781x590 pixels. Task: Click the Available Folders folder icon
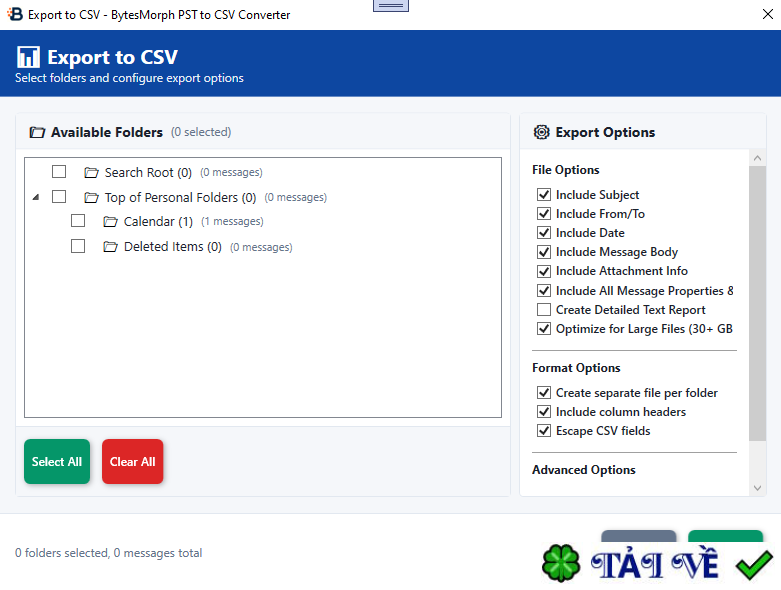(x=37, y=132)
